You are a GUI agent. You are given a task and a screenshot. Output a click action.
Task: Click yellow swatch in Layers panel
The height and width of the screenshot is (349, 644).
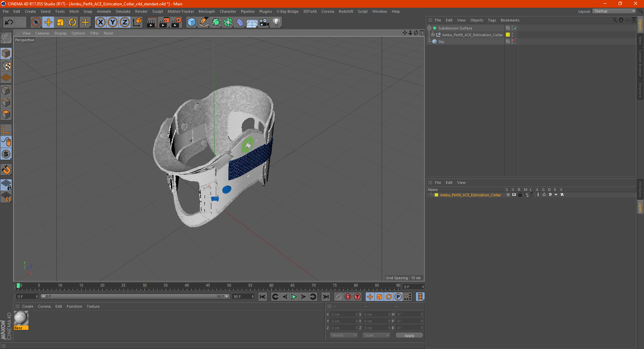(x=436, y=195)
